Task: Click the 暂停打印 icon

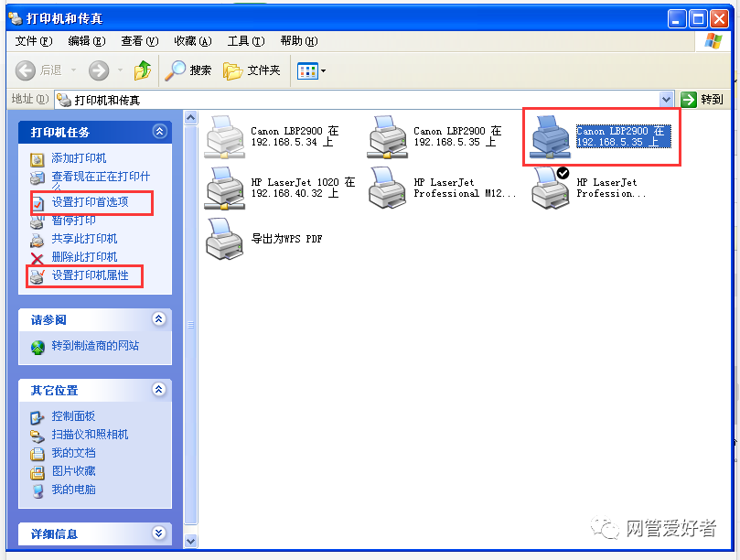Action: [x=38, y=221]
